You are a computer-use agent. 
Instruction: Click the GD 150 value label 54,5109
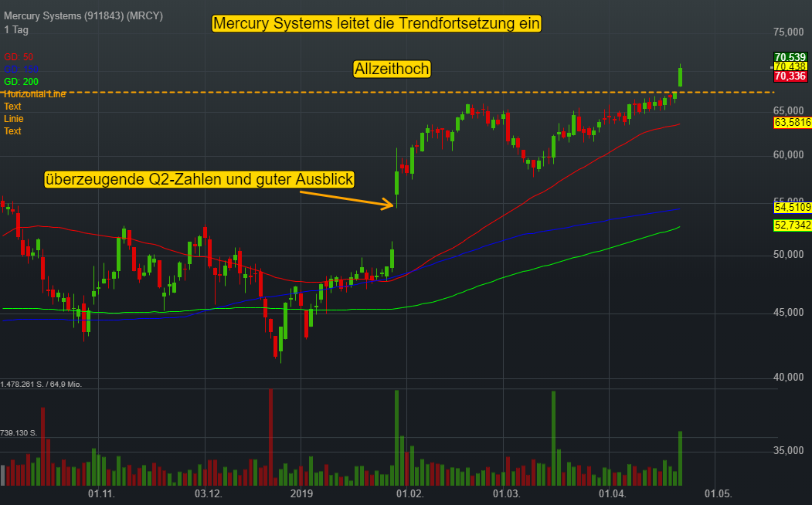click(793, 208)
